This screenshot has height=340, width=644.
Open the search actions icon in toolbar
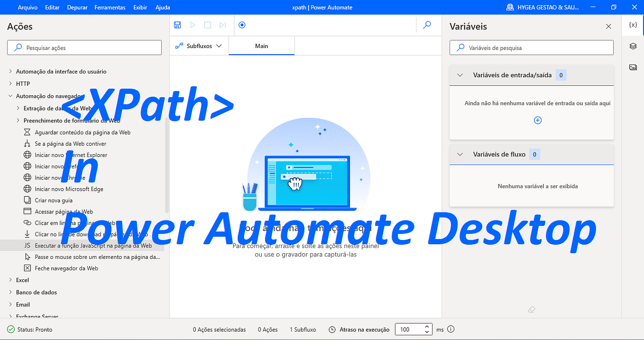[x=426, y=25]
